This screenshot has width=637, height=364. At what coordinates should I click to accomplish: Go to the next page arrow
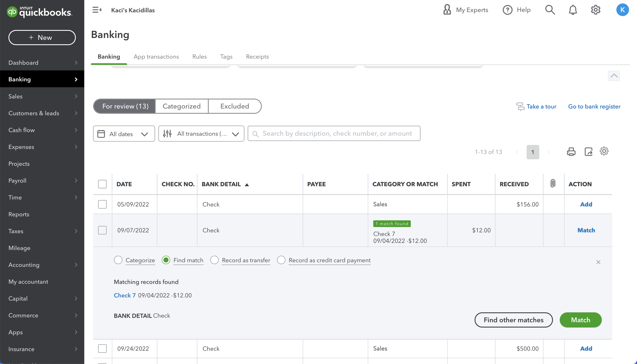549,152
